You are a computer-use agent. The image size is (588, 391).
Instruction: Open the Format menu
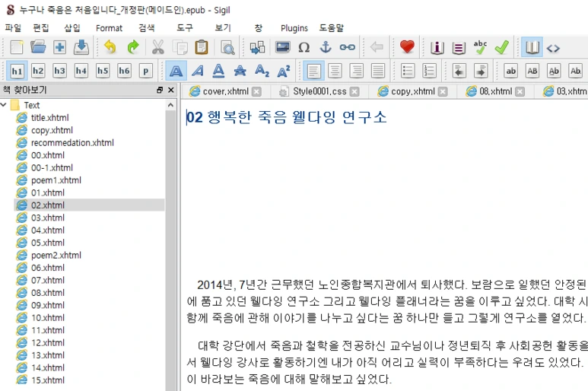click(x=109, y=28)
